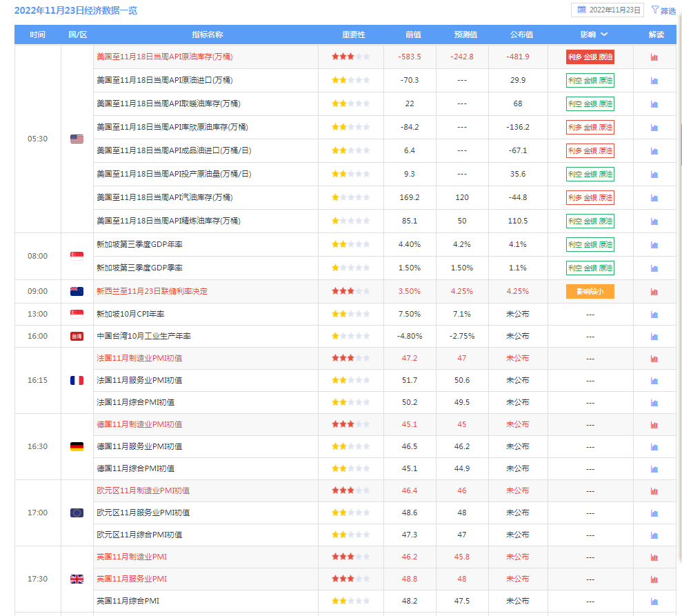Open chart icon for 新加坡10月CPI年率 row
Image resolution: width=682 pixels, height=616 pixels.
pos(654,315)
